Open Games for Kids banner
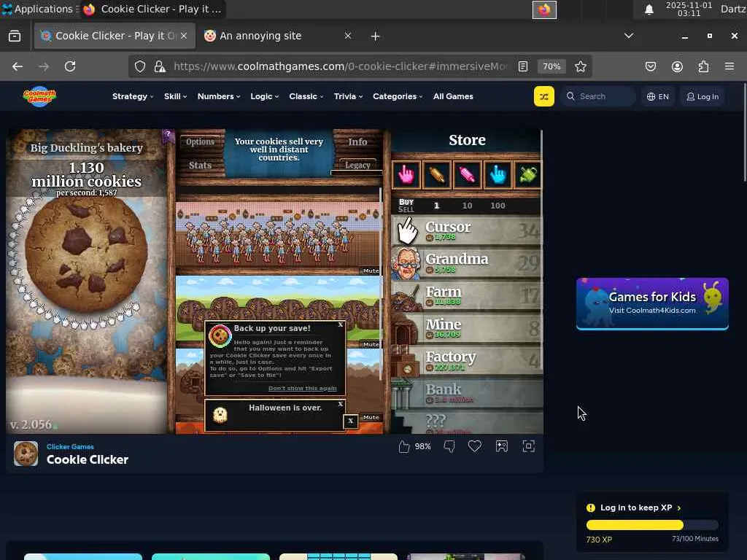747x560 pixels. click(652, 304)
